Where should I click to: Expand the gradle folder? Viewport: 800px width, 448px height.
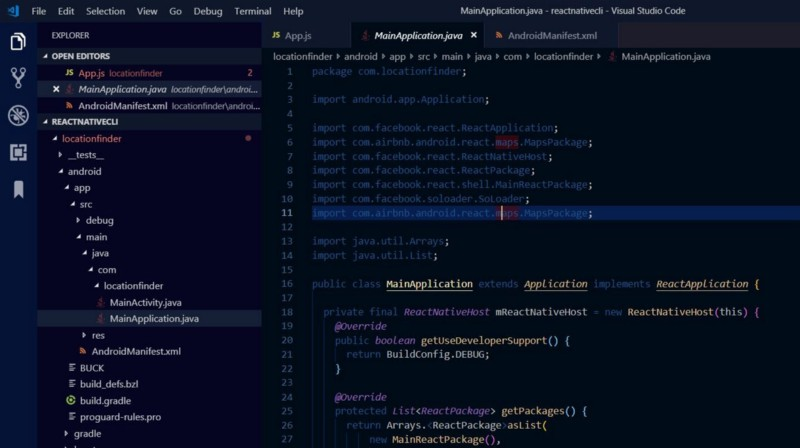(x=67, y=433)
